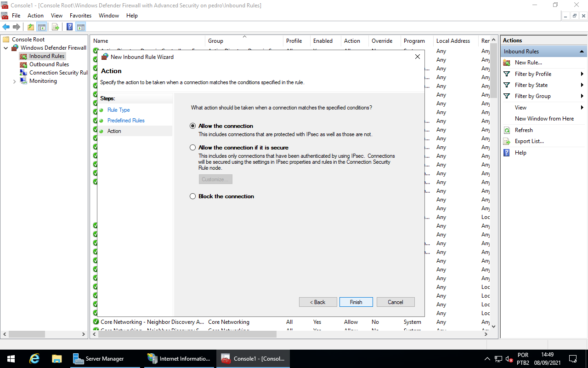Open the Filter by Profile submenu arrow
This screenshot has height=368, width=588.
[x=582, y=74]
